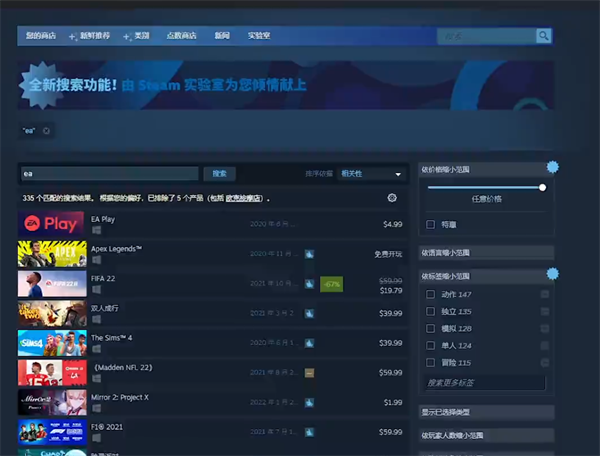
Task: Check the 模拟 128 tag filter
Action: 430,329
